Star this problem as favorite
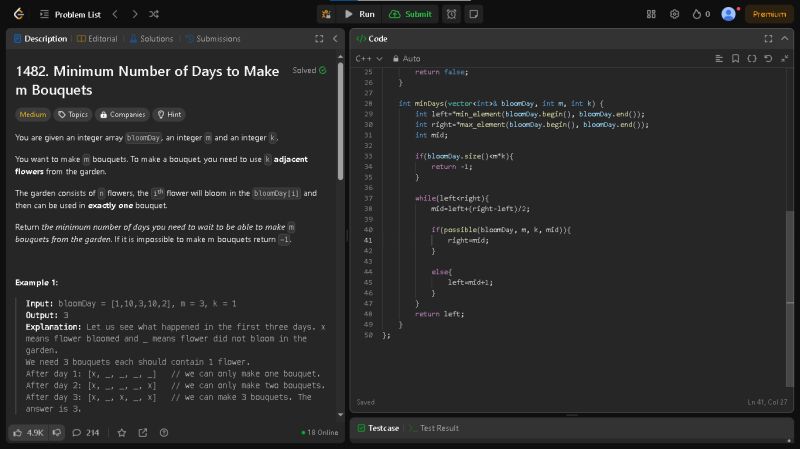The height and width of the screenshot is (449, 800). point(122,432)
